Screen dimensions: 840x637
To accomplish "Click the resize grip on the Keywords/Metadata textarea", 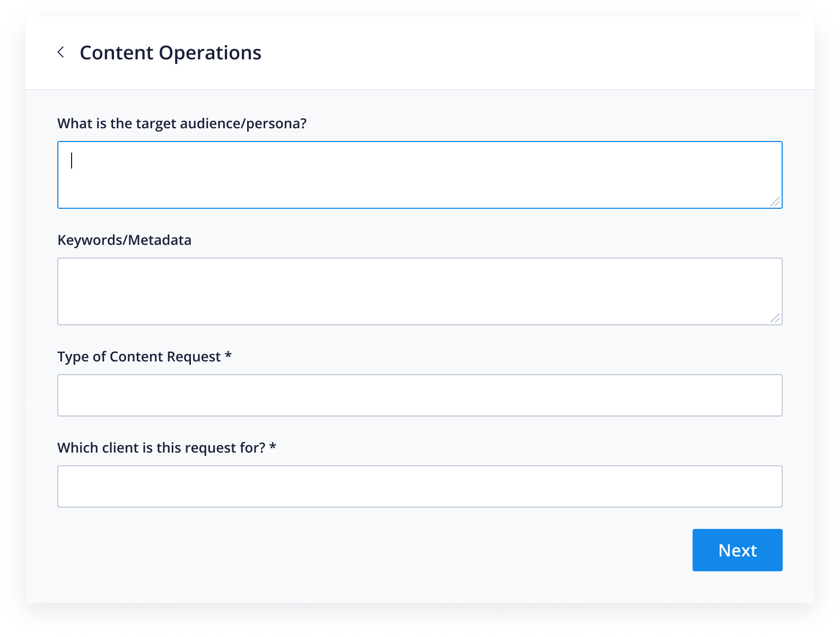I will click(x=775, y=318).
